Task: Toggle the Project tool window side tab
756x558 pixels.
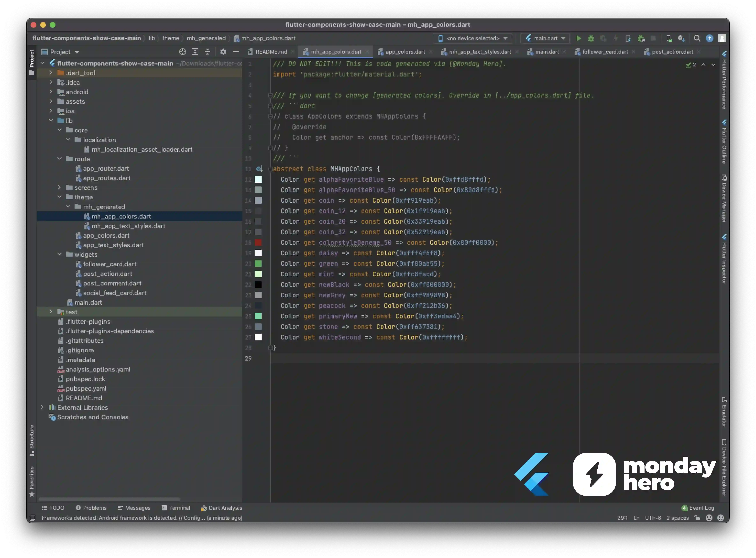Action: (x=32, y=62)
